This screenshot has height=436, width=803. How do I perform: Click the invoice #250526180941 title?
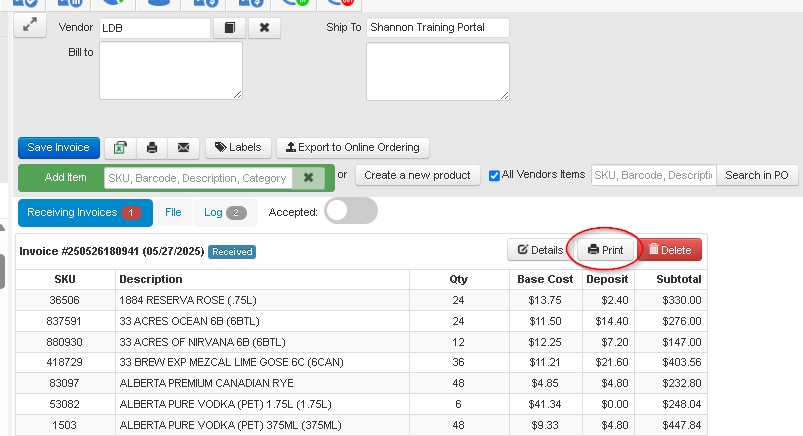click(112, 251)
